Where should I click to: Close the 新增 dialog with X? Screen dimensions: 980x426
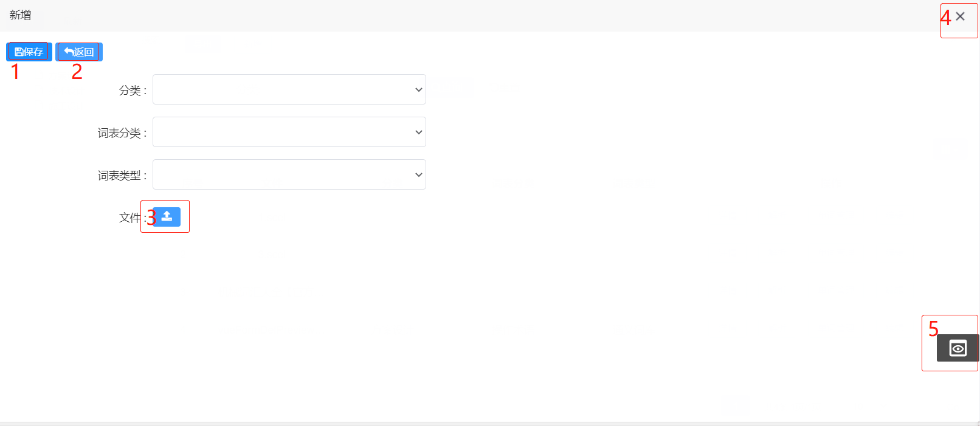pyautogui.click(x=960, y=16)
